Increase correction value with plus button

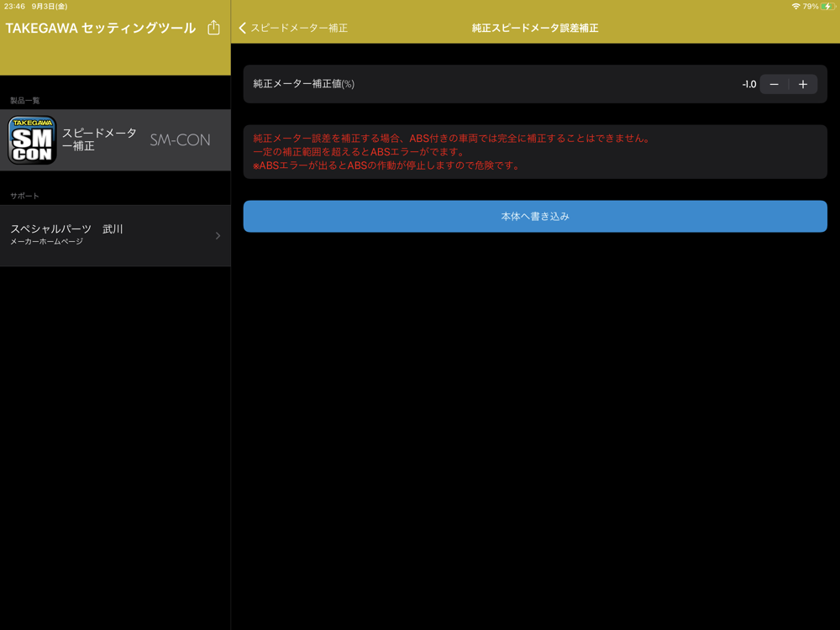tap(803, 84)
